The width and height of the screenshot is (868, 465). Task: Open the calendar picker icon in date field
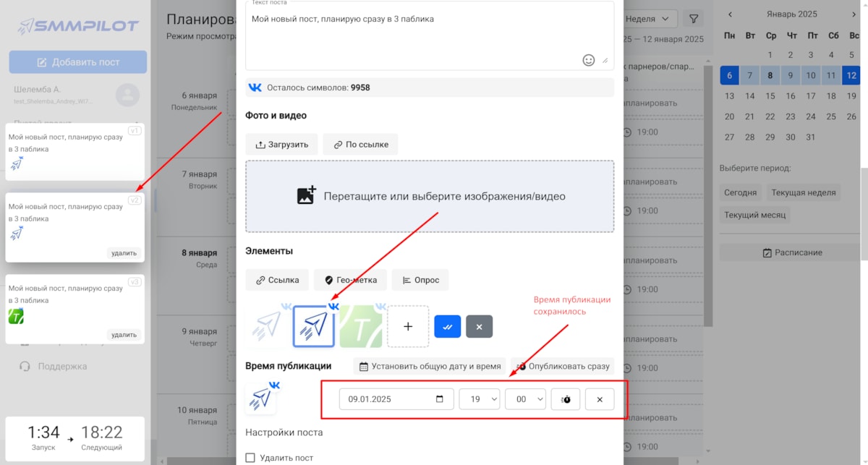click(x=441, y=399)
